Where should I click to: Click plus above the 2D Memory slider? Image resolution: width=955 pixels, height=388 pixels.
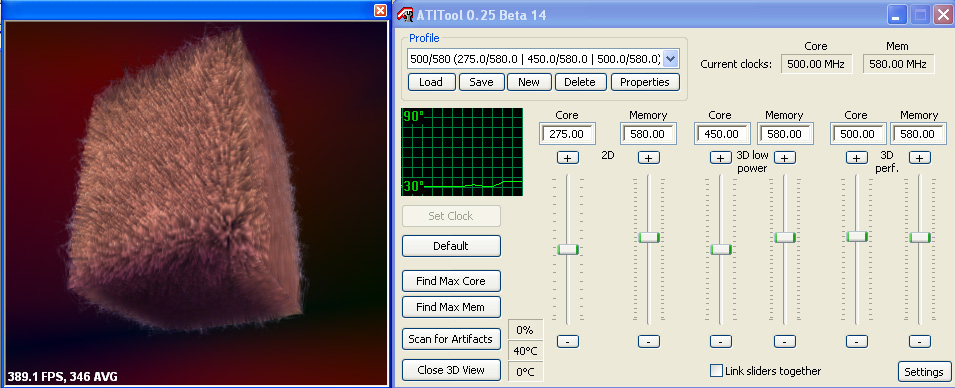[649, 158]
